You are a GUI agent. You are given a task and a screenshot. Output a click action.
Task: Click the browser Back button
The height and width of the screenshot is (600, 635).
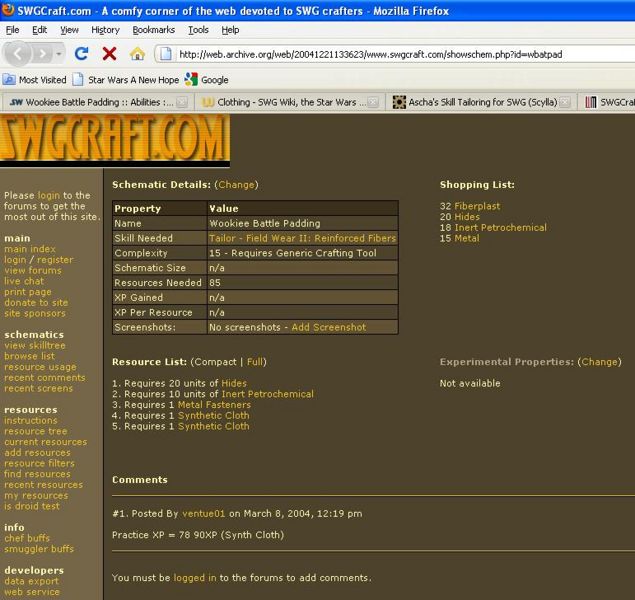click(18, 53)
